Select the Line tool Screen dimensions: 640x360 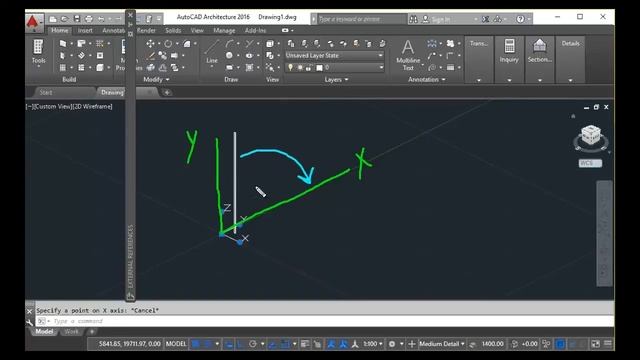(212, 52)
